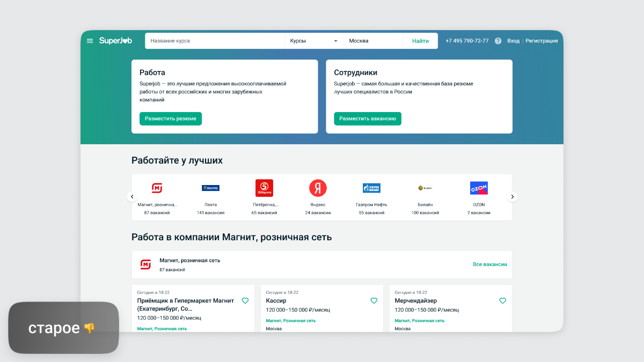644x362 pixels.
Task: Click the SuperJob logo
Action: tap(114, 41)
